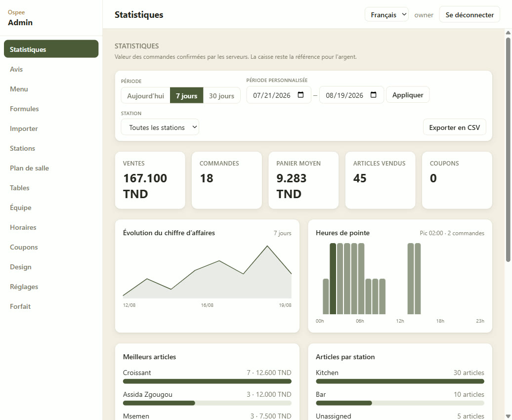The image size is (512, 420).
Task: Select the 7 jours period
Action: pos(186,96)
